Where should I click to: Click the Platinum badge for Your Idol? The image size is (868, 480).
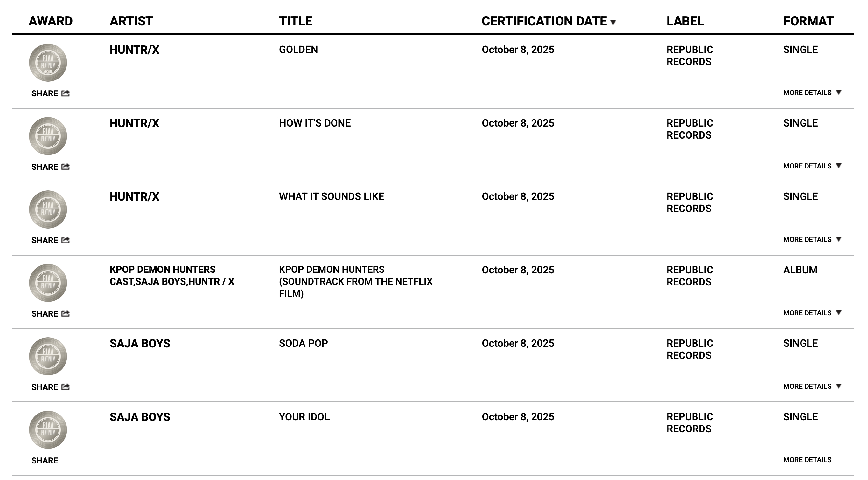(48, 429)
